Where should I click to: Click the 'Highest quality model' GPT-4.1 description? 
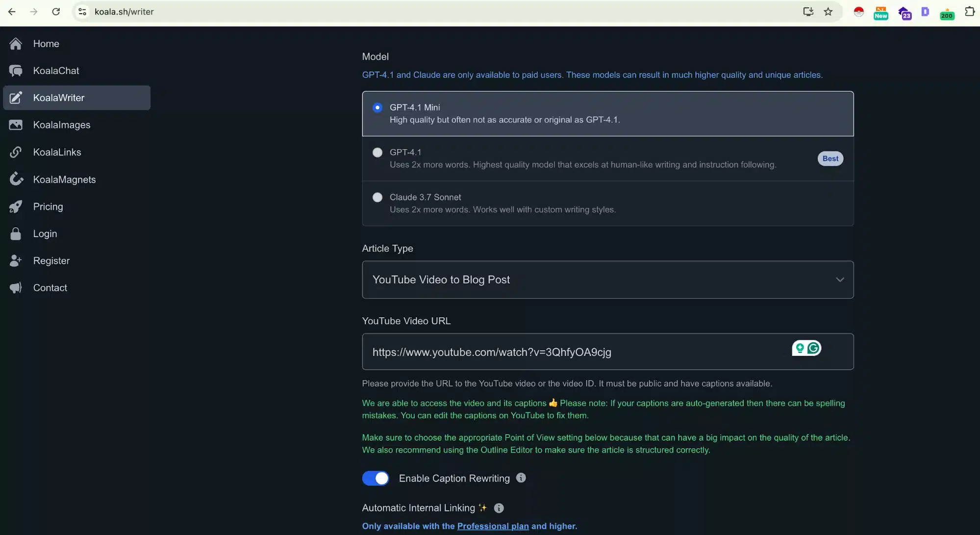click(x=583, y=165)
